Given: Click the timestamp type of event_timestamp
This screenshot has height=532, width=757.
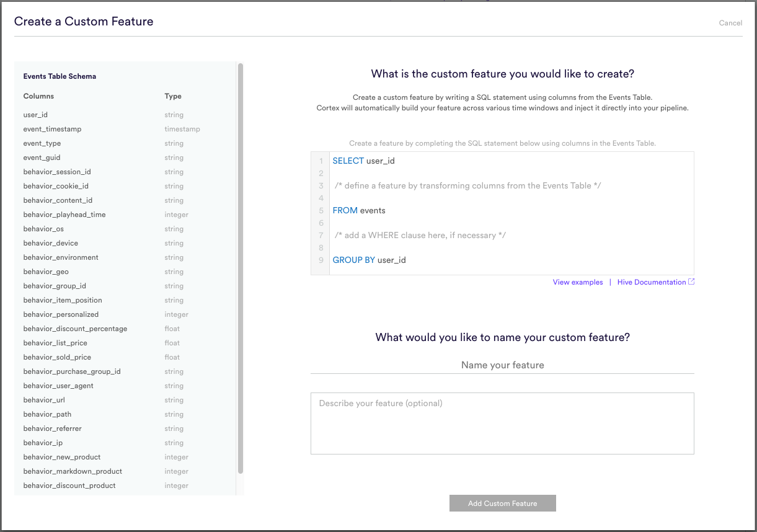Looking at the screenshot, I should [x=182, y=129].
